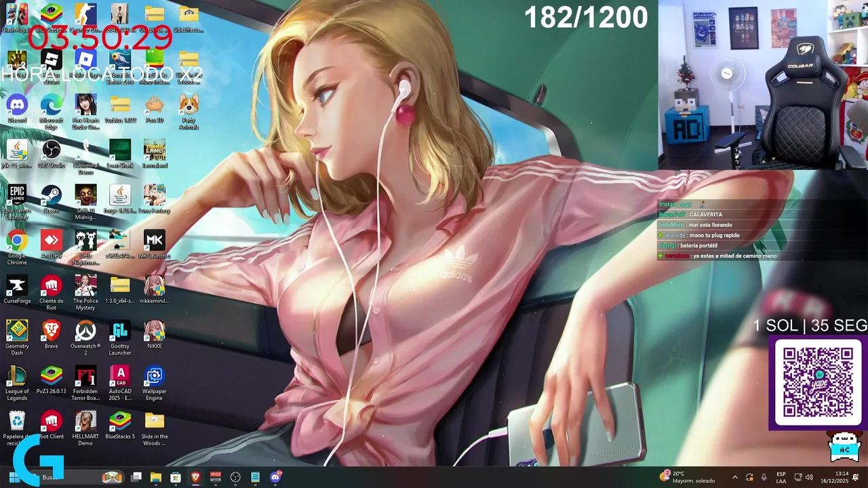The height and width of the screenshot is (488, 868).
Task: Open the Turbius 1.022 folder
Action: (x=120, y=109)
